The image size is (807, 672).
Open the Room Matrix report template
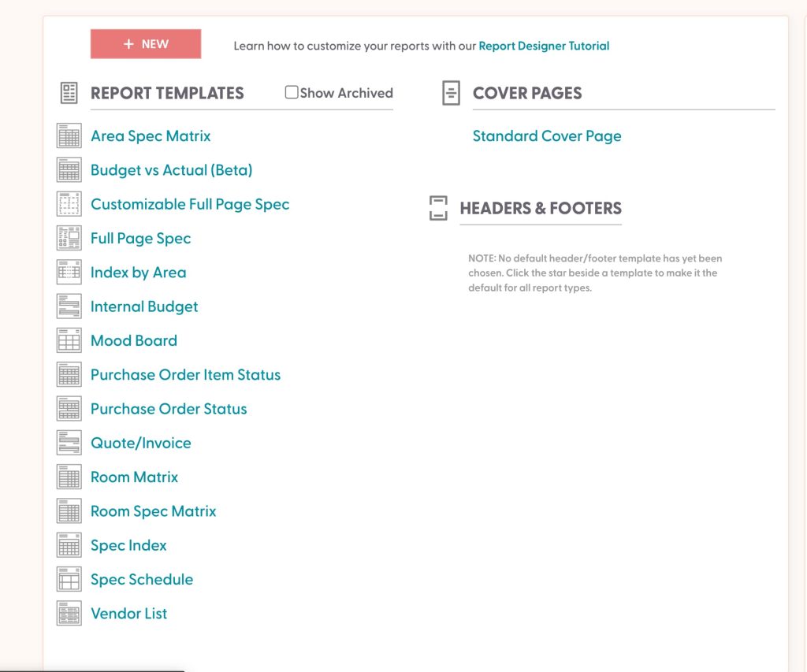click(x=134, y=477)
